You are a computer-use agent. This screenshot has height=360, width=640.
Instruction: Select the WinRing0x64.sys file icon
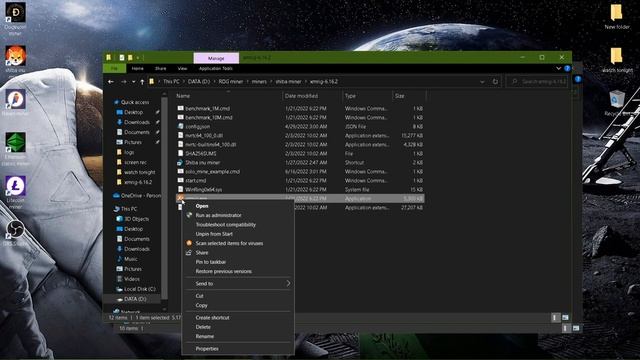180,189
